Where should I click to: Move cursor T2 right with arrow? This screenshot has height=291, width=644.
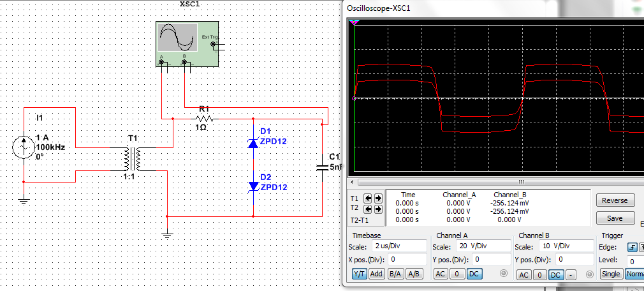click(x=378, y=209)
